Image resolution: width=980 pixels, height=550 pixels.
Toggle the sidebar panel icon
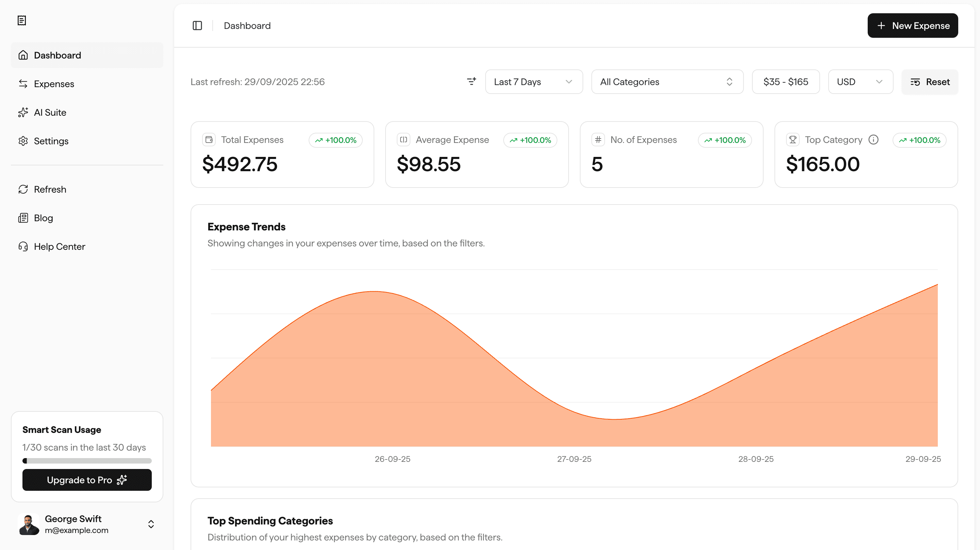click(197, 26)
